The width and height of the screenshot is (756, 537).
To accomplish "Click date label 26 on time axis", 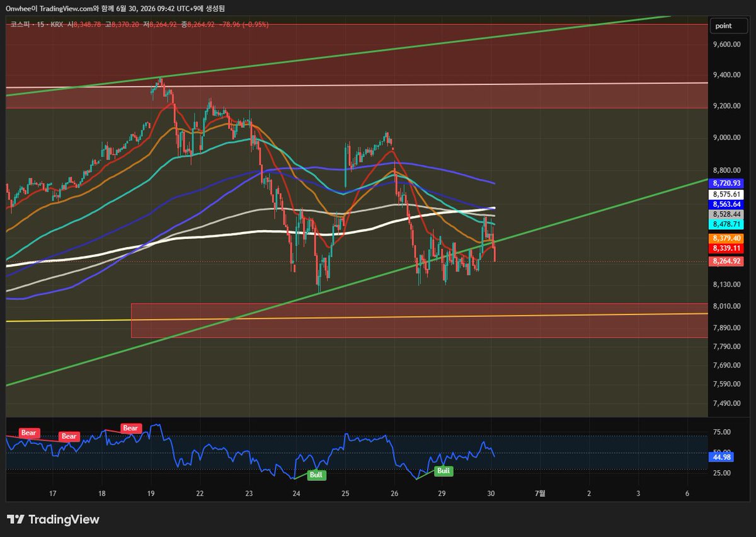I will (x=394, y=493).
